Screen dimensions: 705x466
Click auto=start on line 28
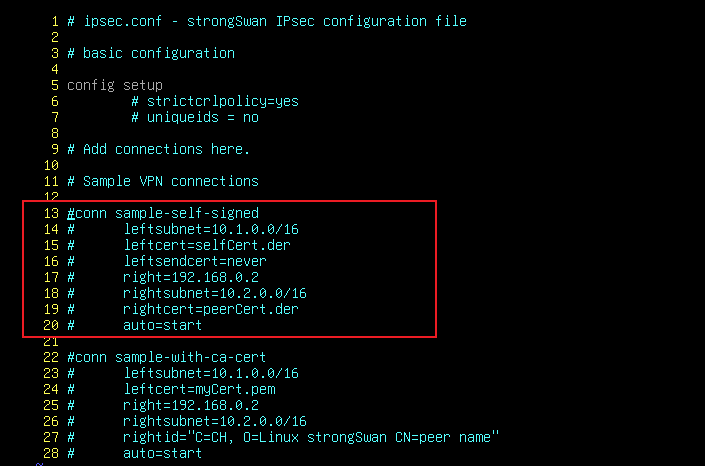point(163,453)
